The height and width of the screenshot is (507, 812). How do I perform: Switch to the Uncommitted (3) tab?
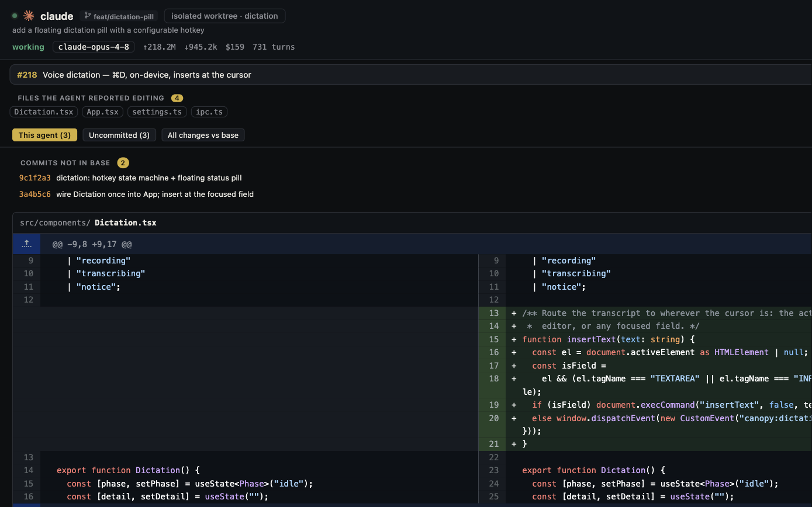119,135
